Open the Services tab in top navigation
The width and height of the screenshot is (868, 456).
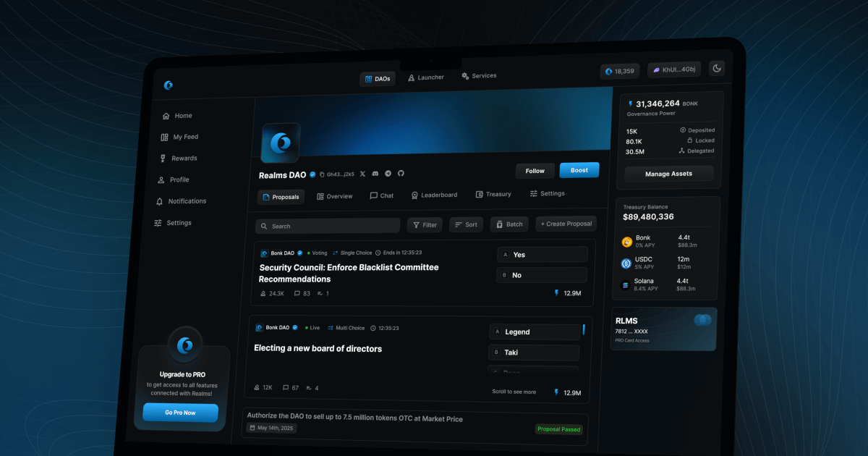tap(480, 76)
